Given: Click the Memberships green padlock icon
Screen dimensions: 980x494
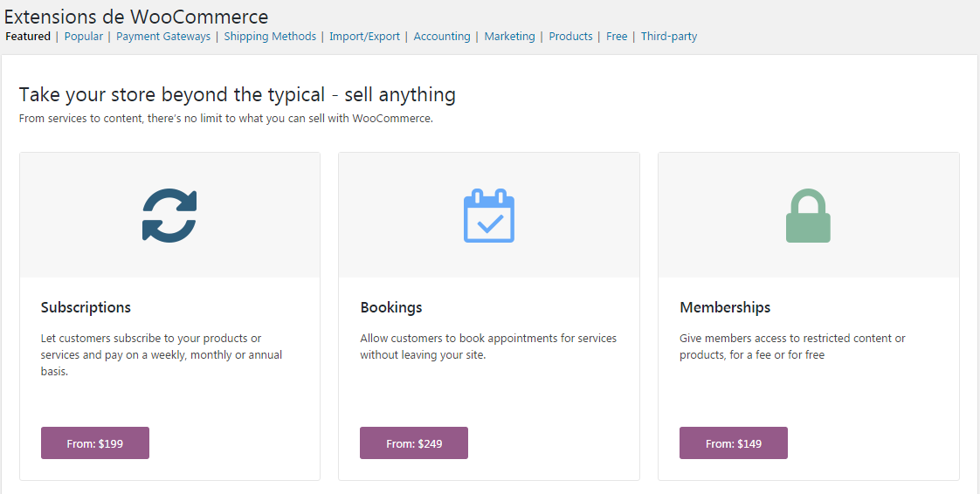Looking at the screenshot, I should point(808,216).
